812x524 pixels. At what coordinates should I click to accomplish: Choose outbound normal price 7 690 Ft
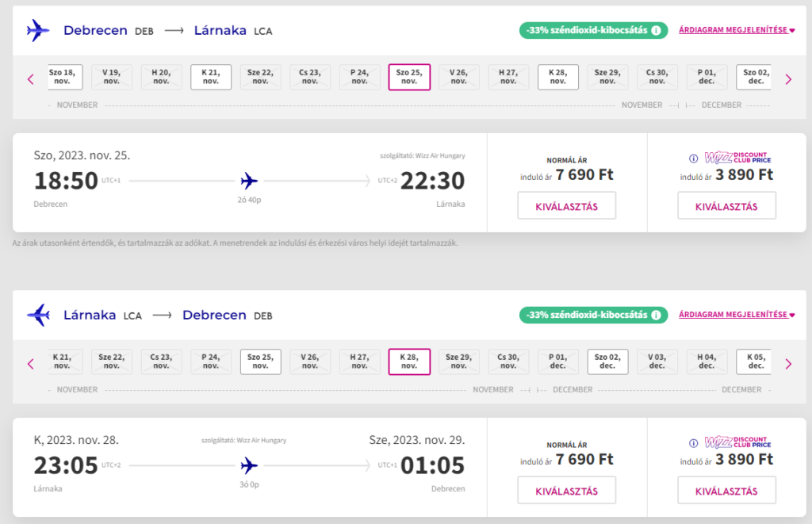point(566,207)
